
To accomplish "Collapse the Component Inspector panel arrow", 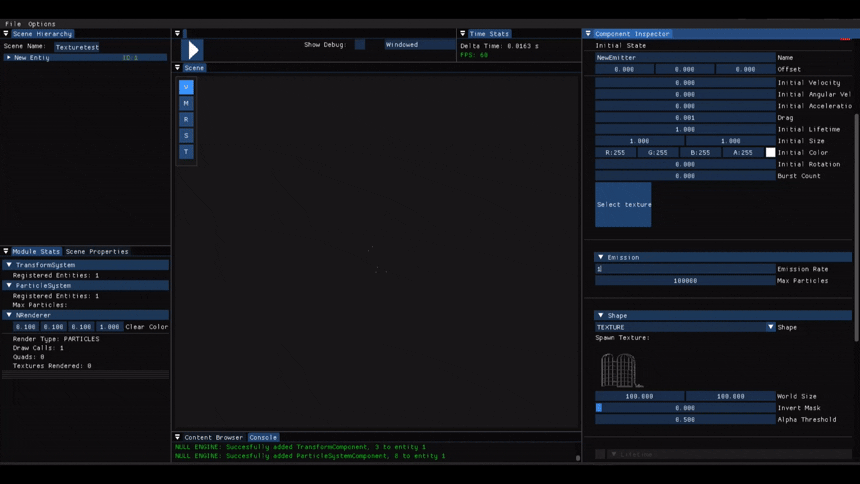I will [588, 33].
